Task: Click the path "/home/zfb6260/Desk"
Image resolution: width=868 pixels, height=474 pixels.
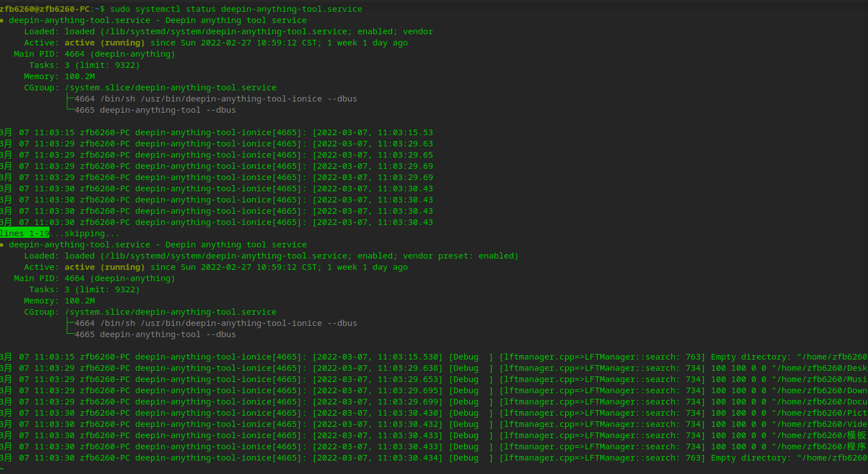Action: (x=821, y=368)
